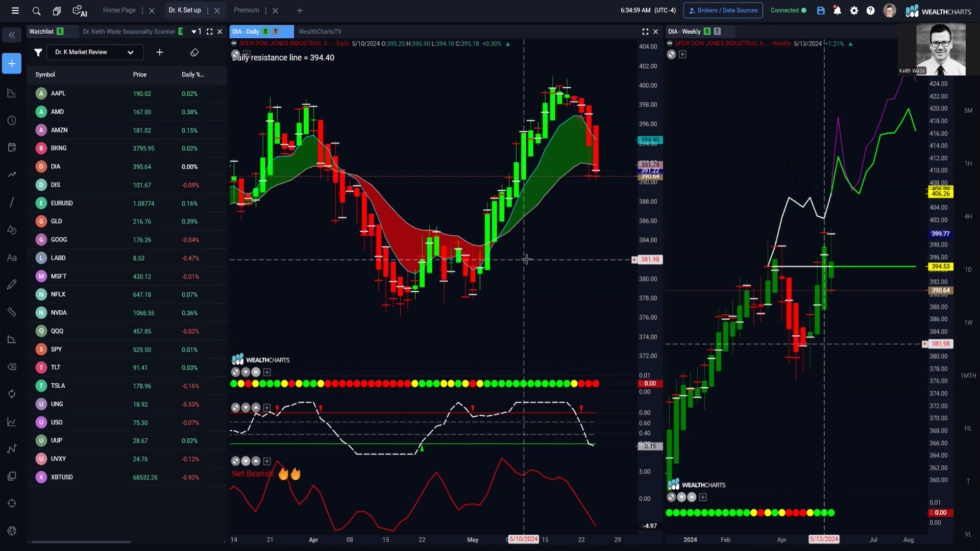Screen dimensions: 980x551
Task: Open the calendar sidebar icon
Action: tap(12, 147)
